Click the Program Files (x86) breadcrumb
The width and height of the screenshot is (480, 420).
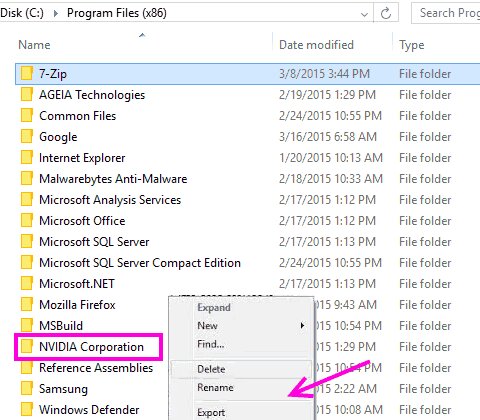coord(117,13)
